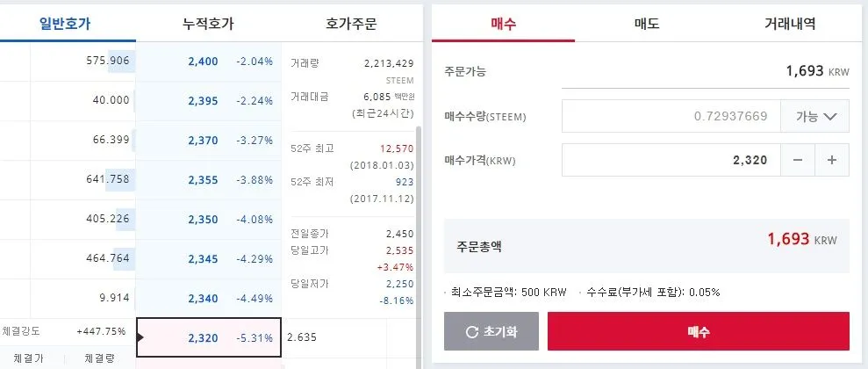Switch to the 매도 sell tab
Image resolution: width=868 pixels, height=369 pixels.
pos(646,24)
